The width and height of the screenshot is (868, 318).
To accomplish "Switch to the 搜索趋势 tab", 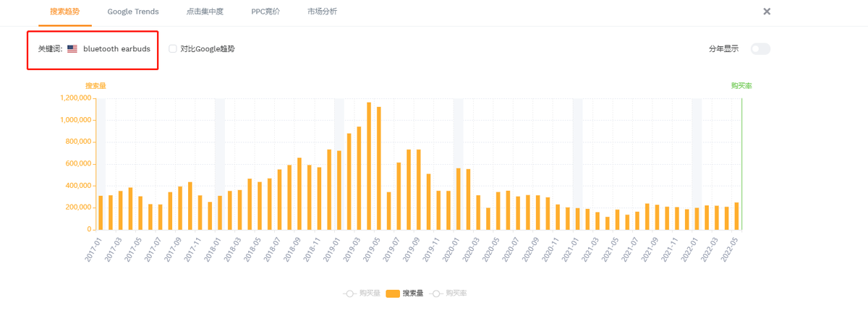I will [65, 12].
